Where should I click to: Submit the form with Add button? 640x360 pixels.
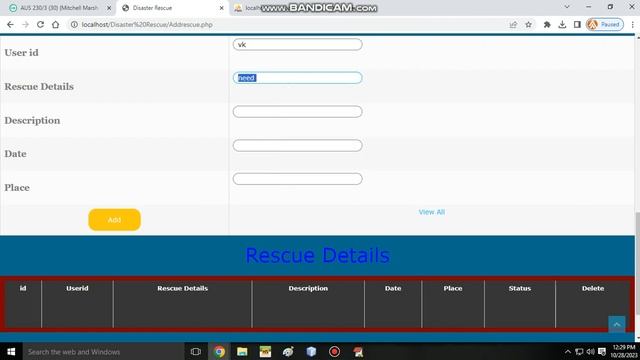tap(114, 220)
